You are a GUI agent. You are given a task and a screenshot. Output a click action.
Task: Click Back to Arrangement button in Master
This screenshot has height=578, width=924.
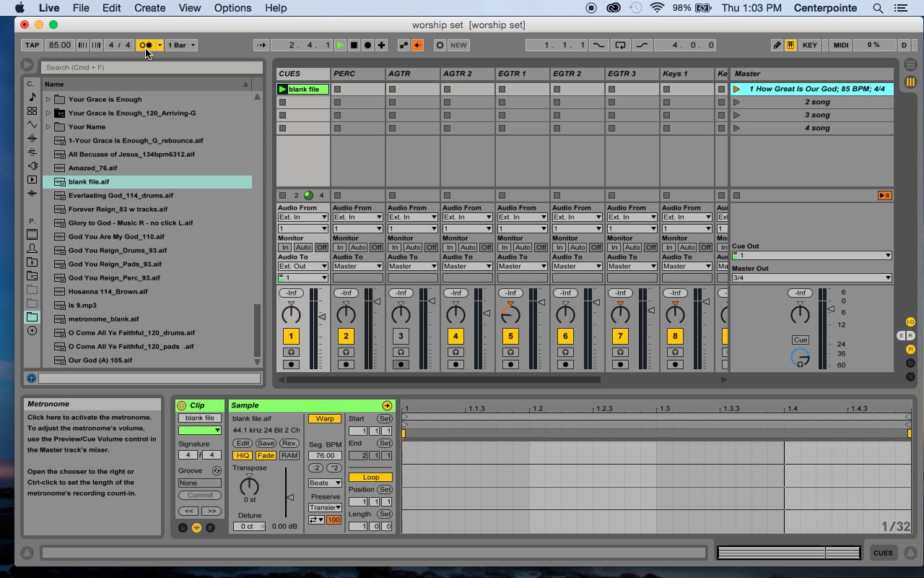point(884,196)
